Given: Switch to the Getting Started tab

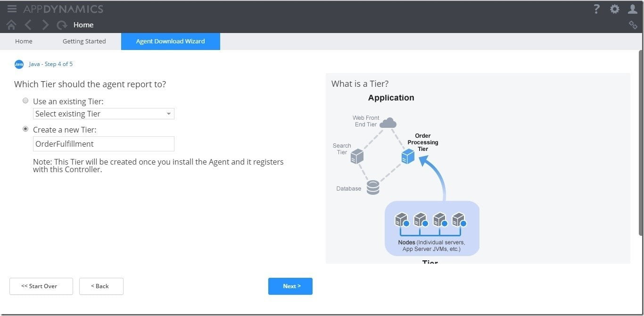Looking at the screenshot, I should [84, 41].
